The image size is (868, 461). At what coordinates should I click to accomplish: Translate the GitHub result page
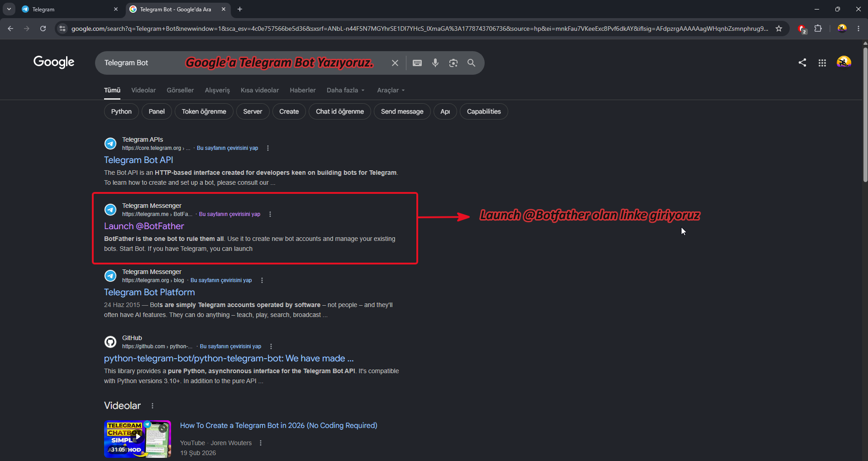(230, 346)
